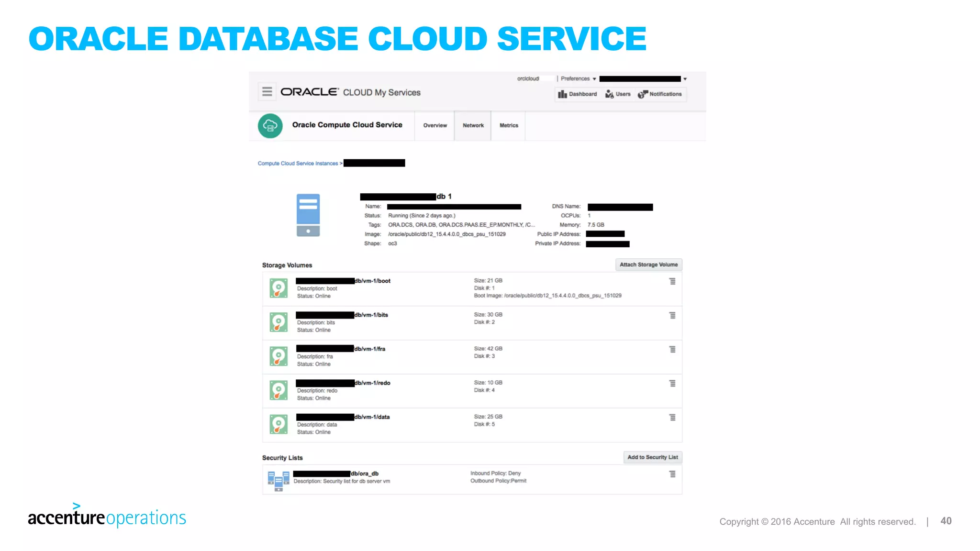Click the 'Outbound Policy:Permit' text
Image resolution: width=980 pixels, height=551 pixels.
498,481
